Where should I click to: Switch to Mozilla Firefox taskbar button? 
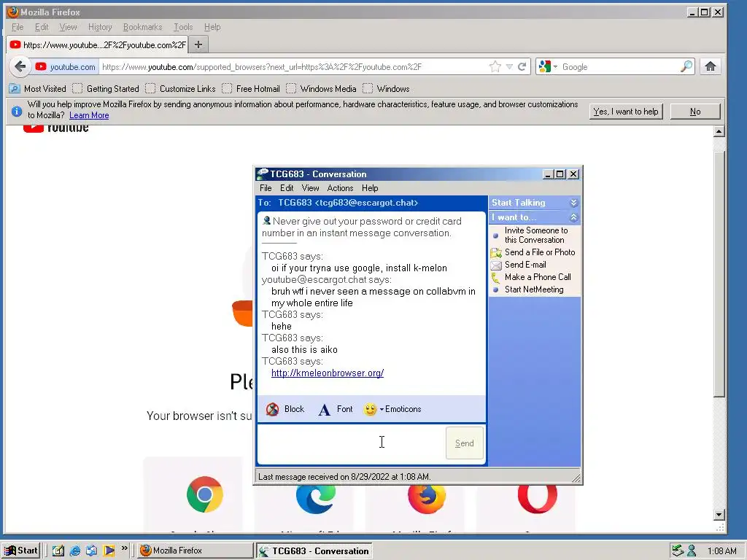[x=195, y=551]
